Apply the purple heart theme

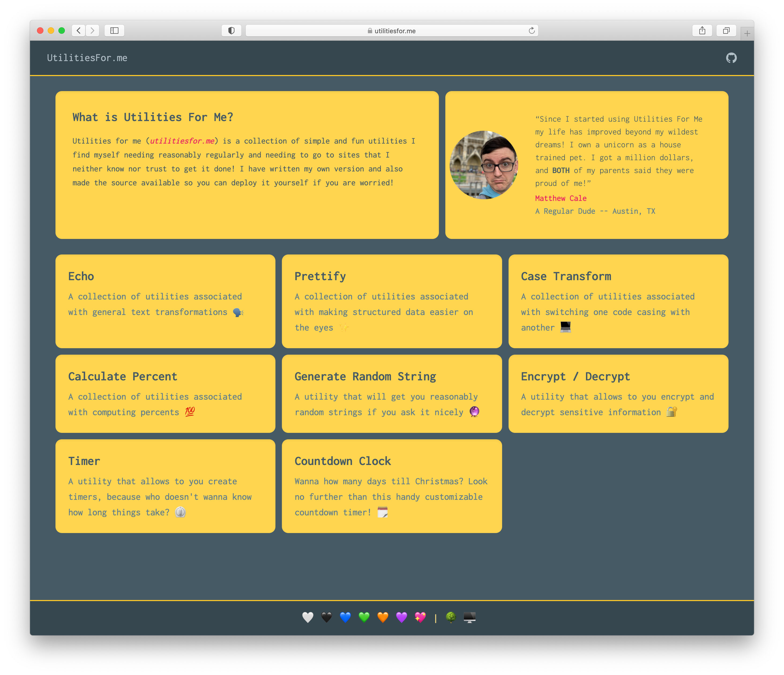pos(401,617)
